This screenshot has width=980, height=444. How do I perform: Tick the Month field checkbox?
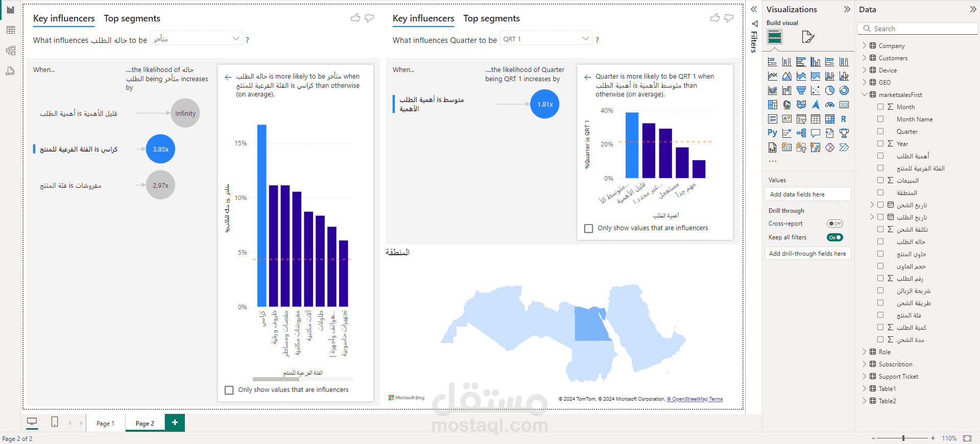pyautogui.click(x=880, y=107)
